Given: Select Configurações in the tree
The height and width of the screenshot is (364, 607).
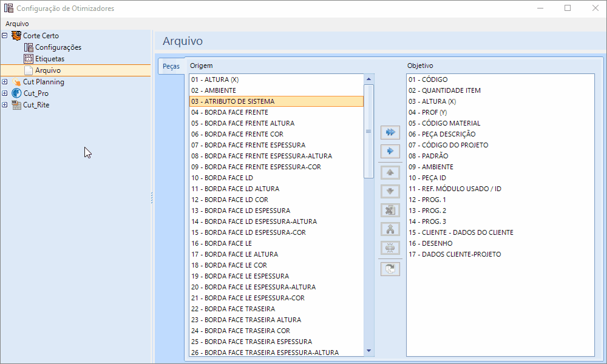Looking at the screenshot, I should [58, 47].
